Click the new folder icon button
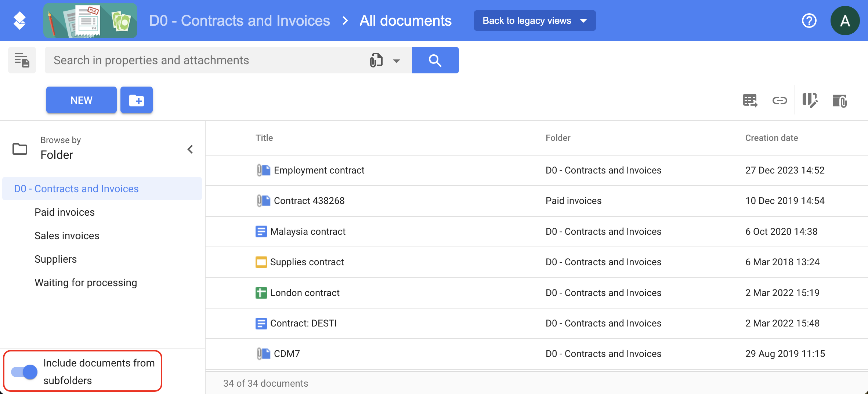 [x=137, y=100]
